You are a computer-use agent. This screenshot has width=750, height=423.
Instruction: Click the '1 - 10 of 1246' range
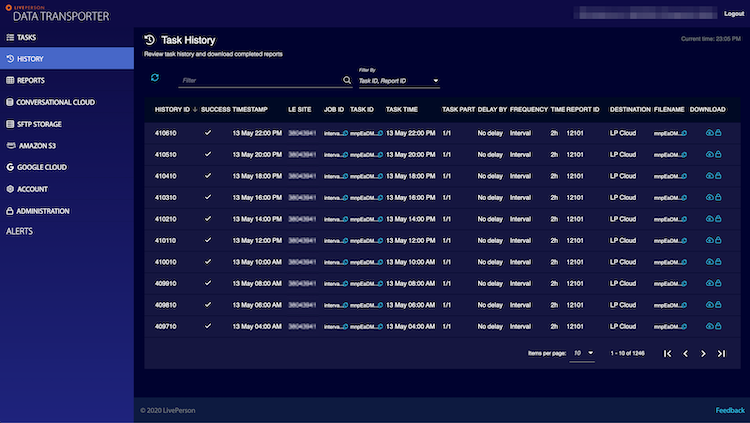(627, 353)
